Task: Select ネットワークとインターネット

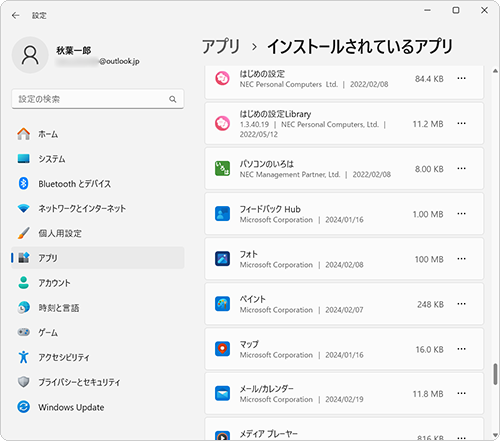Action: click(98, 208)
